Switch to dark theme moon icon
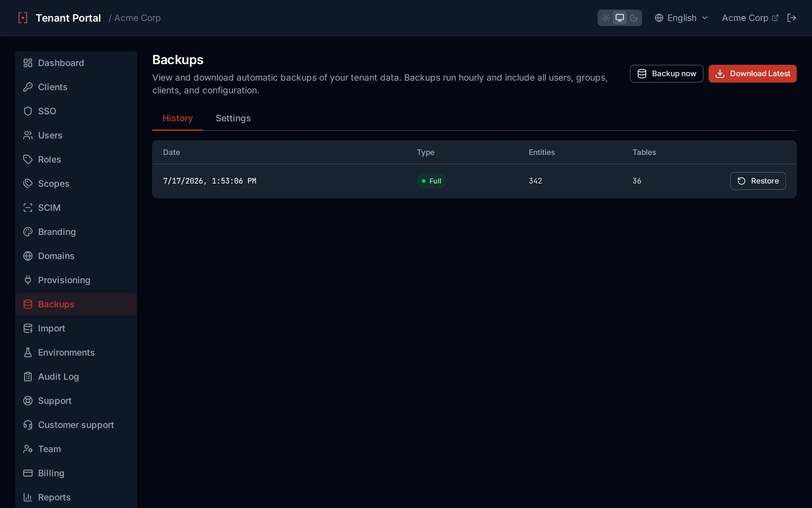Screen dimensions: 812x508 point(633,18)
